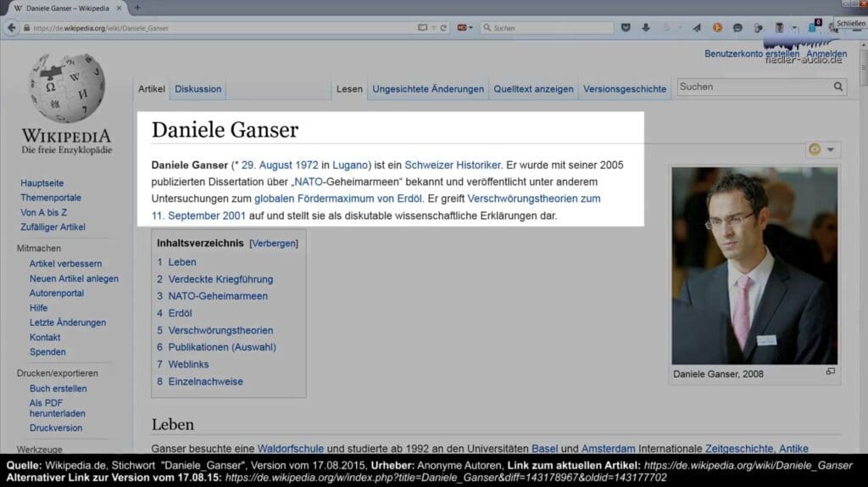Viewport: 868px width, 487px height.
Task: Open globalen Fördermaximum von Erdöl link
Action: (337, 199)
